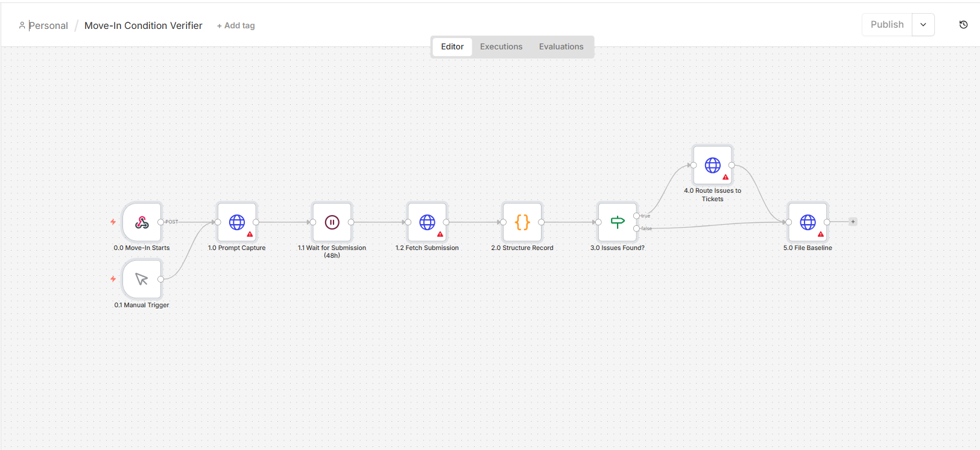Click the warning triangle on 1.2 Fetch Submission
980x450 pixels.
(x=440, y=234)
